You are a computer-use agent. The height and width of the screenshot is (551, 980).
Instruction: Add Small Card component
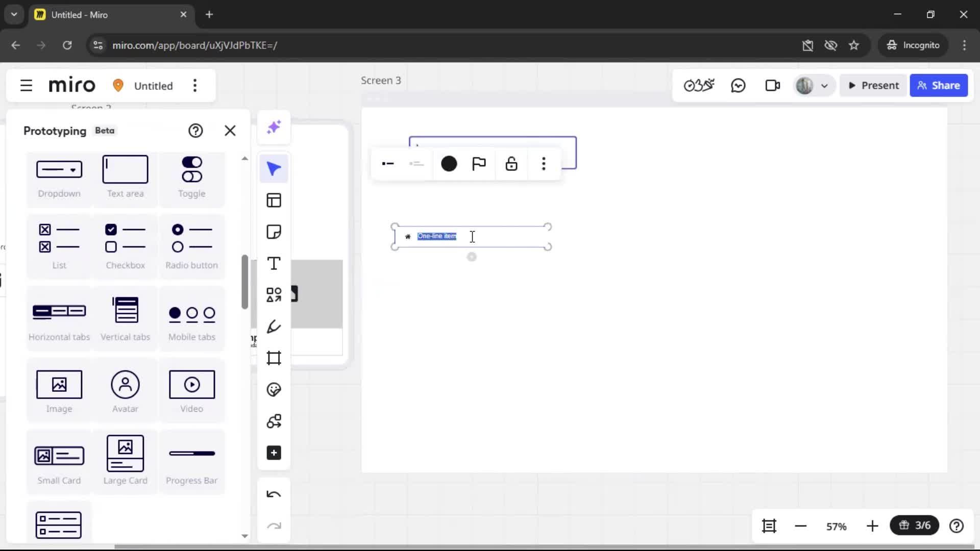click(x=59, y=463)
